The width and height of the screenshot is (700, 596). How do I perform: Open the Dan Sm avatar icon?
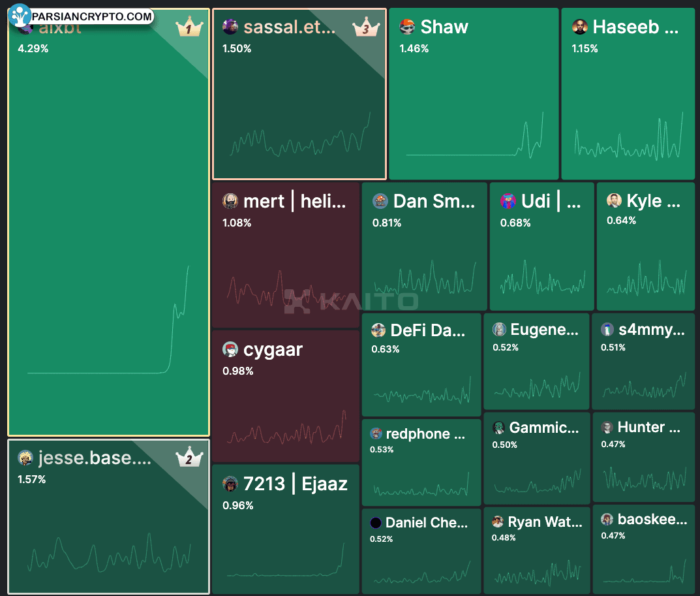coord(380,201)
